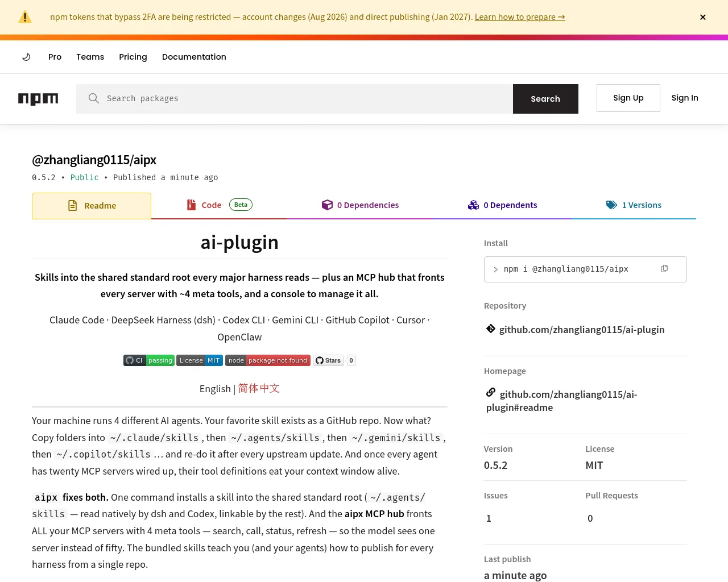This screenshot has height=582, width=728.
Task: Open the Issues count 1 link
Action: point(489,518)
